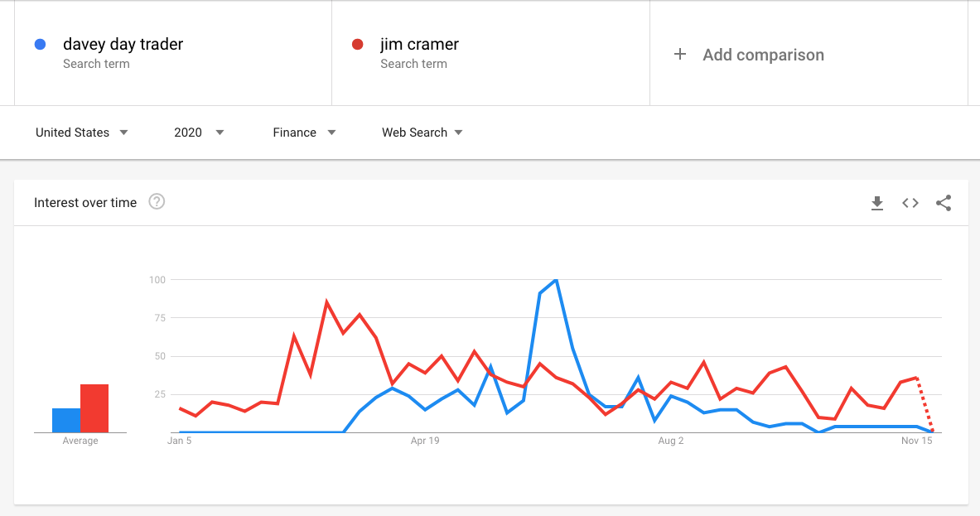Click the plus icon for Add comparison
980x516 pixels.
click(680, 55)
